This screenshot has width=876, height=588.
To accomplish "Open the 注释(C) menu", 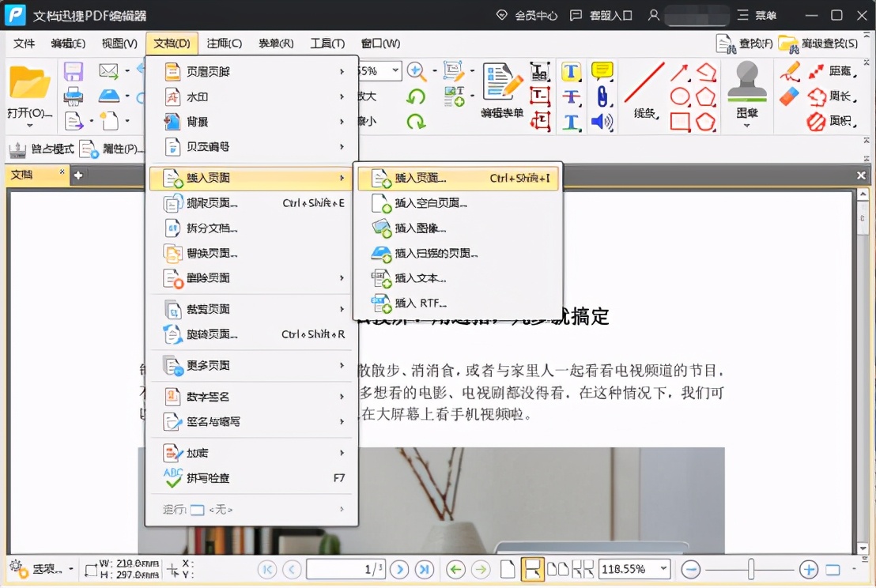I will click(x=224, y=43).
